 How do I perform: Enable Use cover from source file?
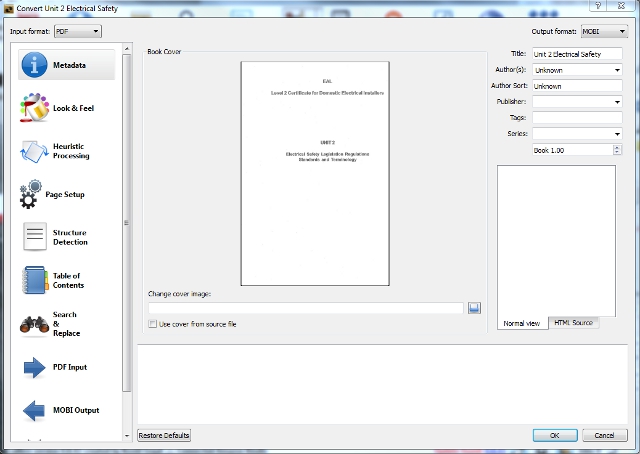click(153, 324)
